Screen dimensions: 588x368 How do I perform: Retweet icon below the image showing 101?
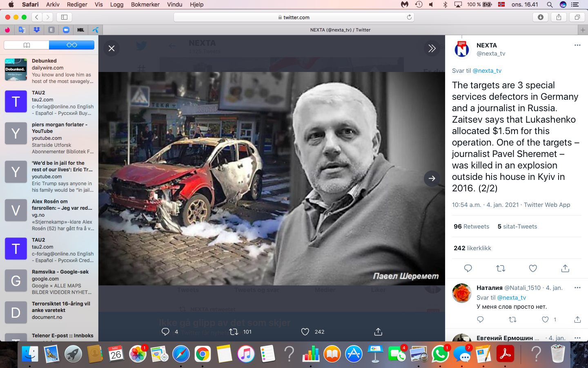coord(234,332)
